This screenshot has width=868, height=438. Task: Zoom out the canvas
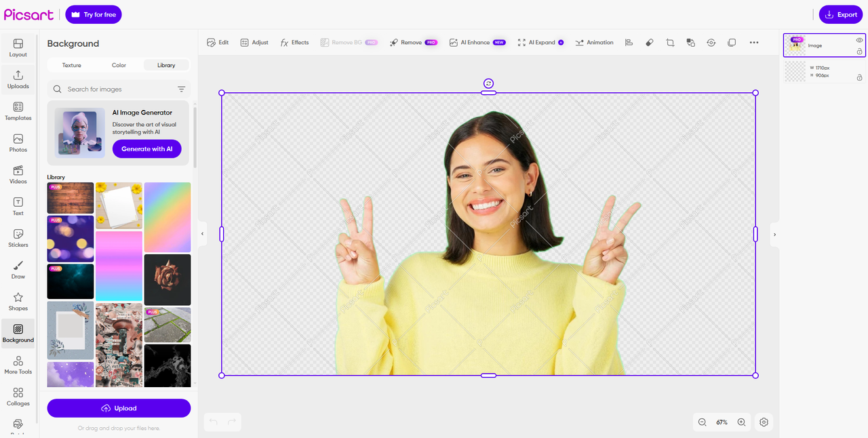pos(703,422)
